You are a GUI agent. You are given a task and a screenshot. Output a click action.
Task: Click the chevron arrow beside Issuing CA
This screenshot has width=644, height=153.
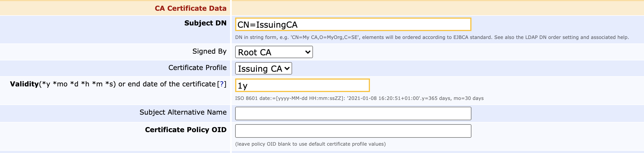coord(287,69)
